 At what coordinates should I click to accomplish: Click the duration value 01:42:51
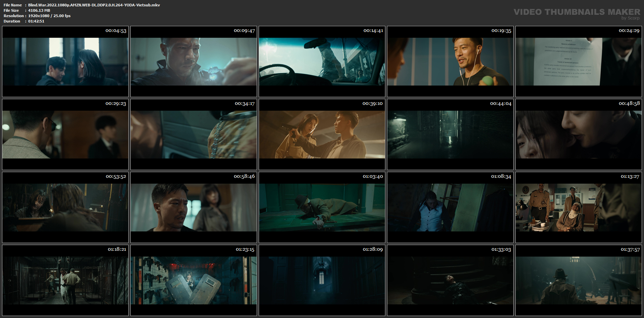(x=36, y=21)
